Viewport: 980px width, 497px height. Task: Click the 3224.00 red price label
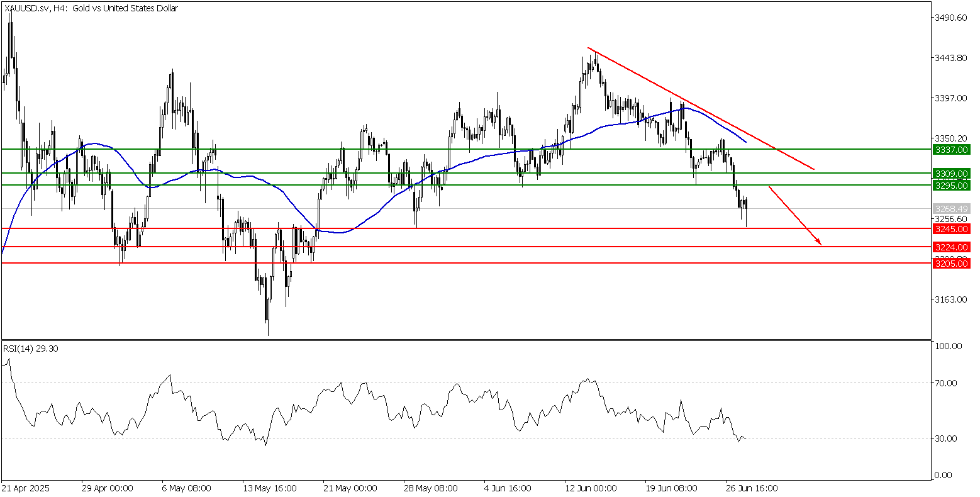click(x=952, y=247)
